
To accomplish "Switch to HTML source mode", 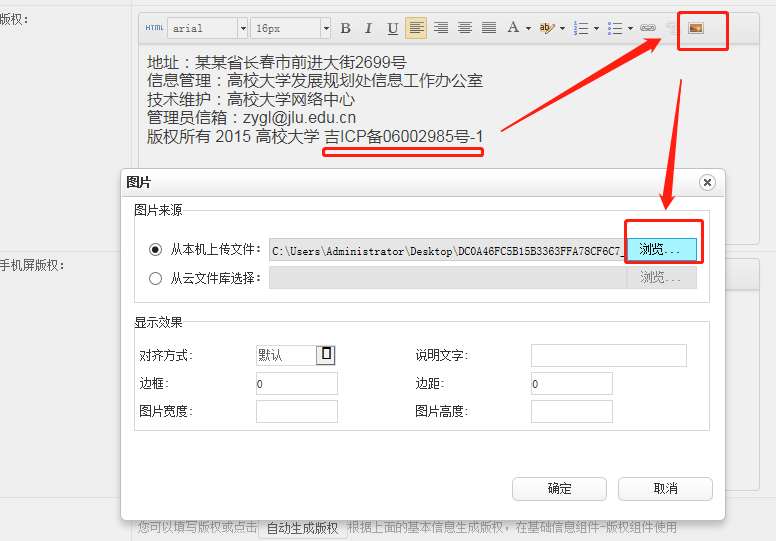I will [x=154, y=28].
